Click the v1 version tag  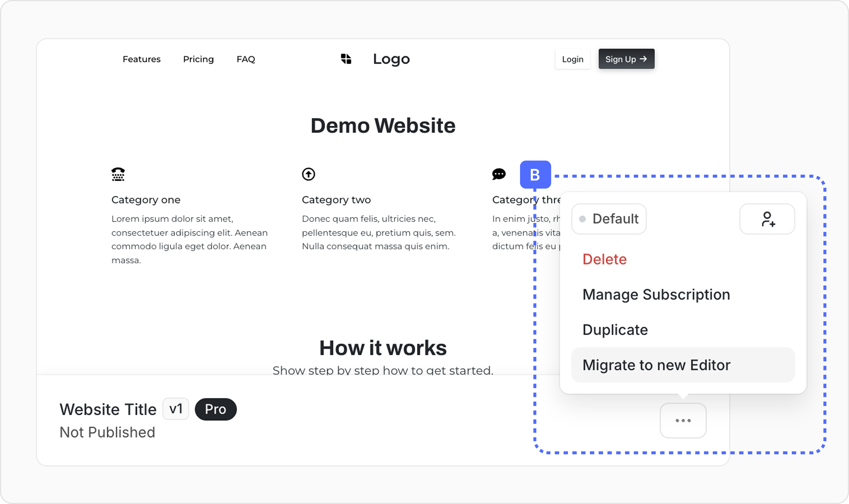coord(176,409)
